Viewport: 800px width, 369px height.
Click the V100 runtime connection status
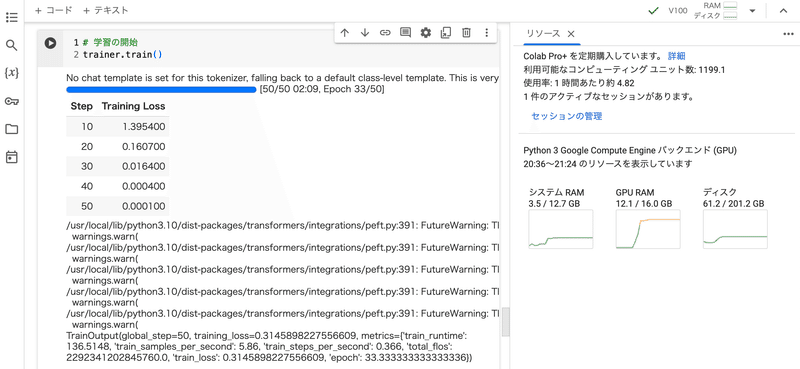[678, 11]
